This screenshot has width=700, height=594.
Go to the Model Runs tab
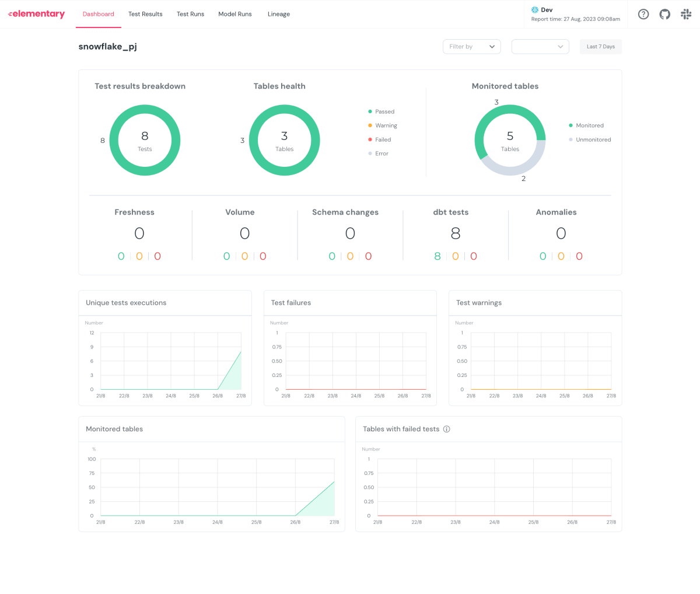235,14
